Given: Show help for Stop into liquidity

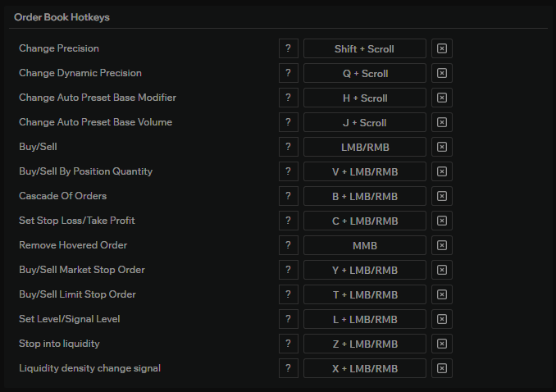Looking at the screenshot, I should [288, 344].
